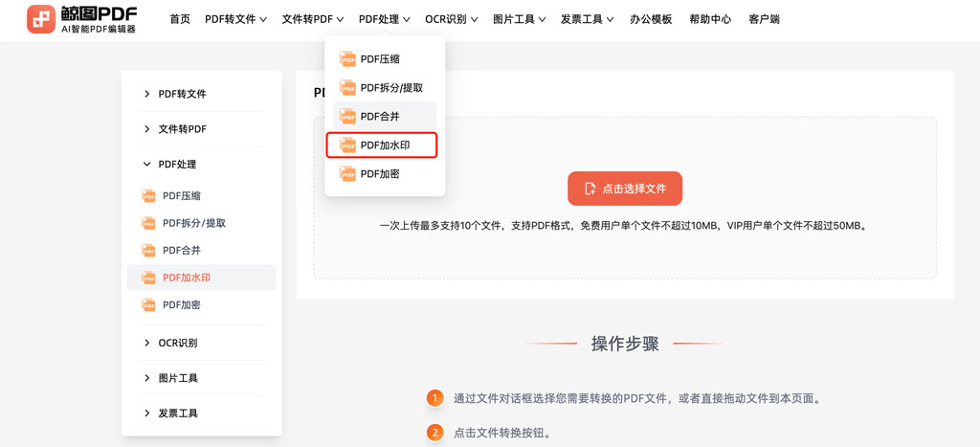Open PDF转文件 dropdown in top navigation
980x447 pixels.
[x=235, y=19]
